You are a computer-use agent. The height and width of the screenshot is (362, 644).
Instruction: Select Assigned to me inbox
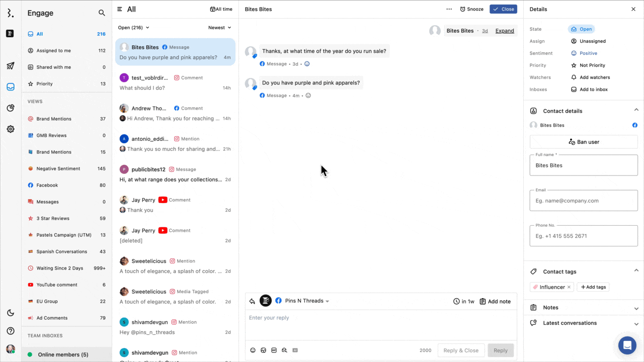(53, 51)
